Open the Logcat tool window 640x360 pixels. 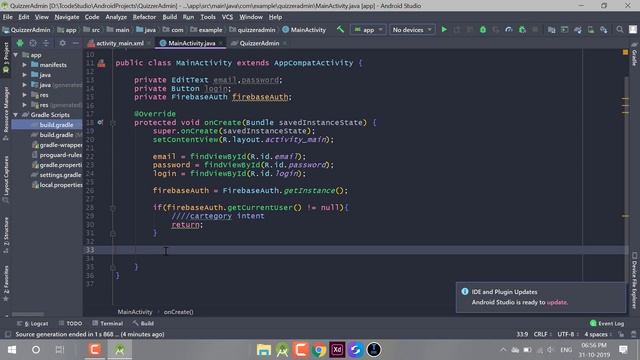33,323
